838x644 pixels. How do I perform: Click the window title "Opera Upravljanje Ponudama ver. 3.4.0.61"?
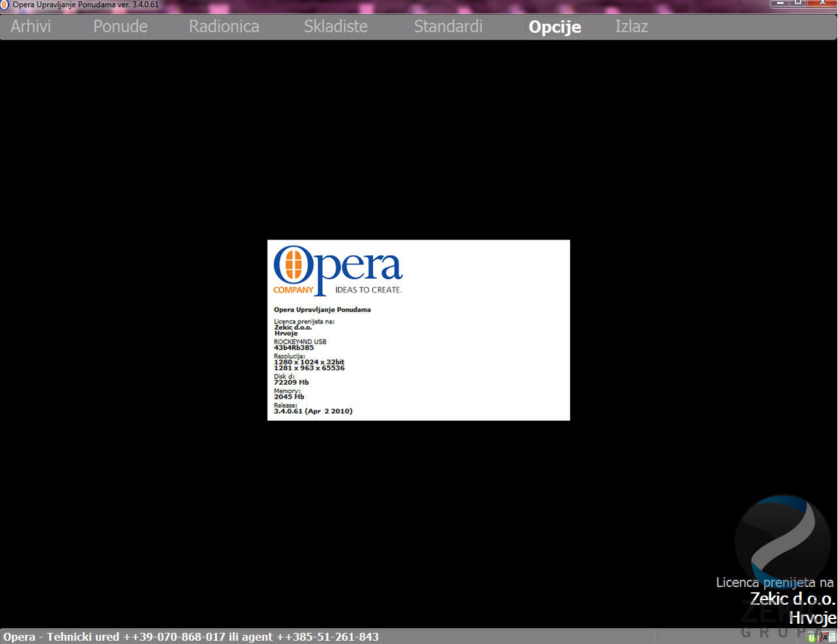pyautogui.click(x=86, y=5)
